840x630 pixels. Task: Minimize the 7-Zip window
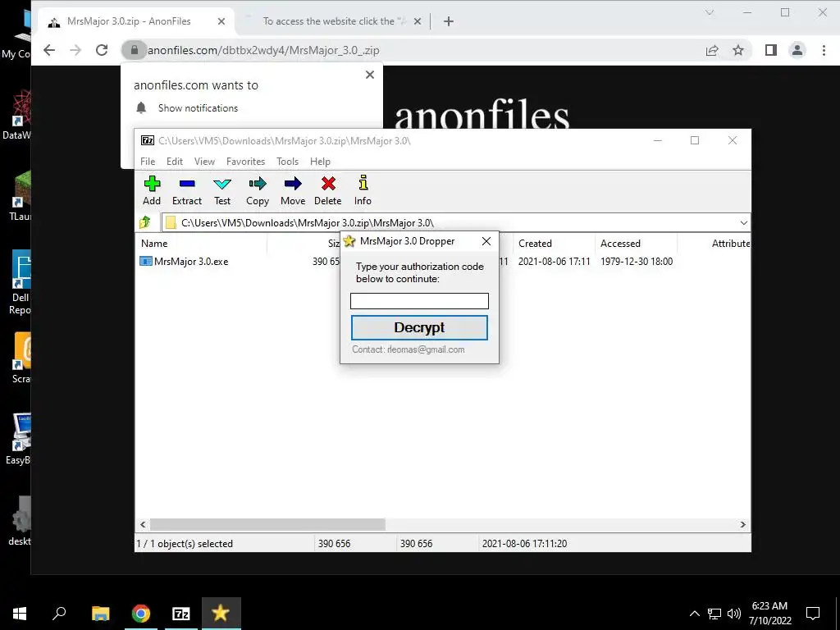(x=658, y=140)
